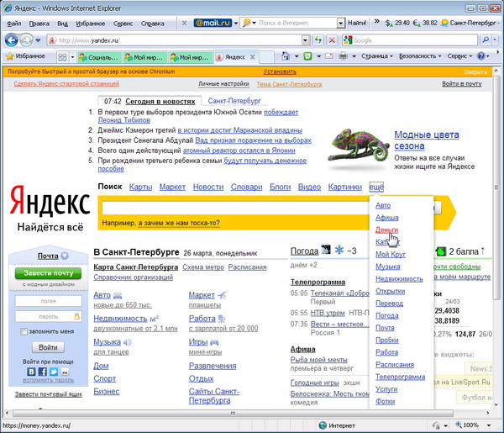Open the Правка menu
Image resolution: width=504 pixels, height=433 pixels.
pos(39,24)
